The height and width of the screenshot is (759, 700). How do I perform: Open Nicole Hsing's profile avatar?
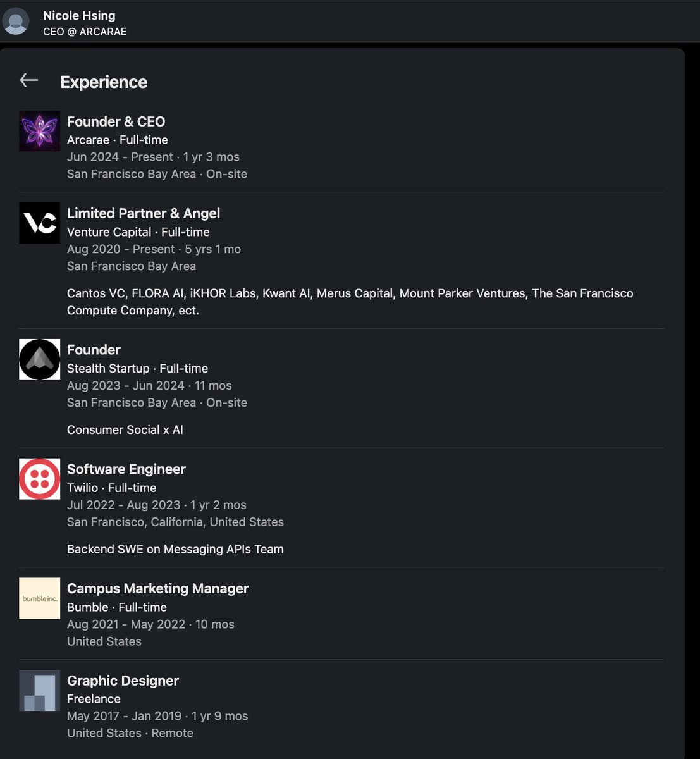pos(16,22)
